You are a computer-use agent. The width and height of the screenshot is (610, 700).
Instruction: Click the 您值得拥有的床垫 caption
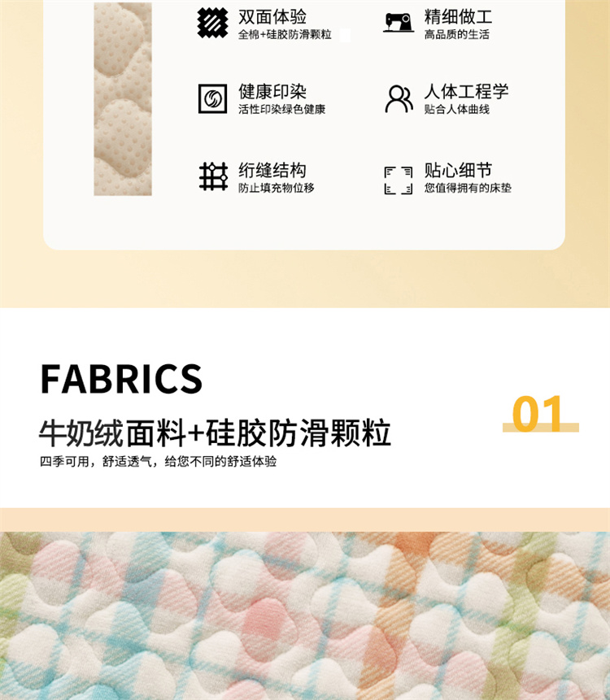click(468, 188)
